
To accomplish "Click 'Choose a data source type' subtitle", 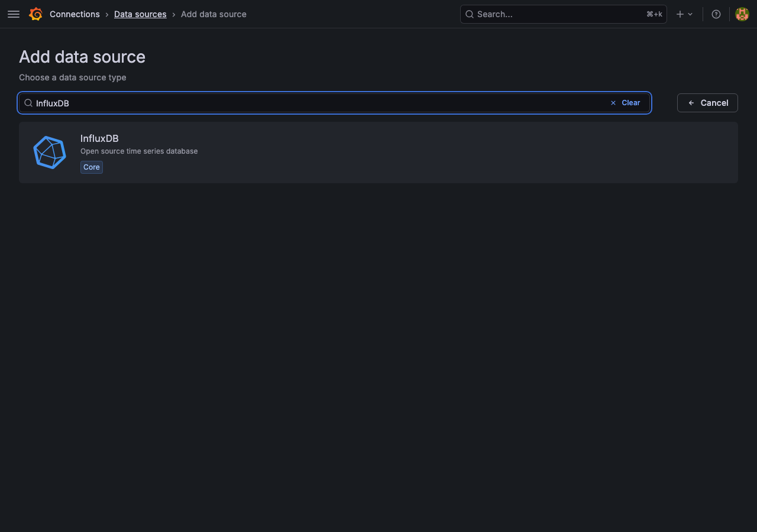I will (73, 77).
